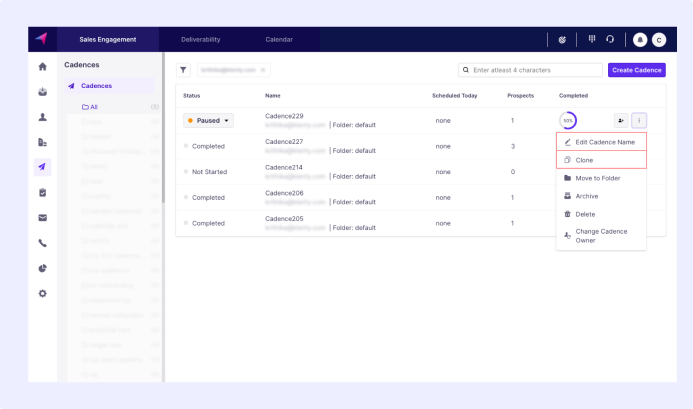Click the filter funnel icon
This screenshot has height=409, width=693.
click(x=184, y=70)
